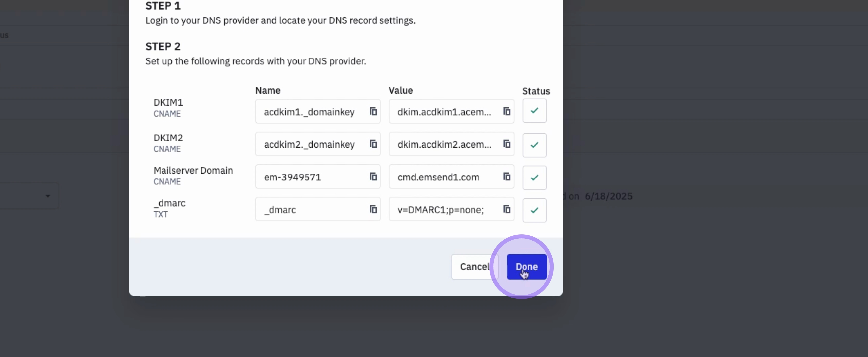Viewport: 868px width, 357px height.
Task: Click the _dmarc status checkmark box
Action: click(x=534, y=210)
